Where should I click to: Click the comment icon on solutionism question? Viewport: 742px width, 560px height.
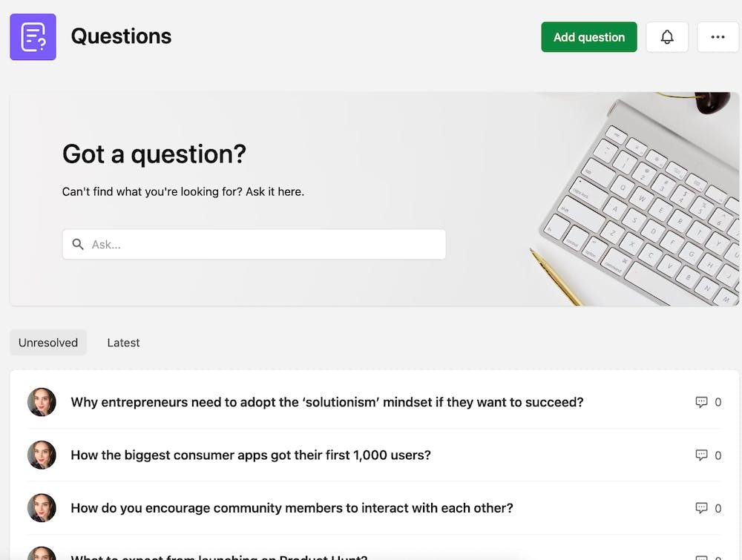click(701, 402)
